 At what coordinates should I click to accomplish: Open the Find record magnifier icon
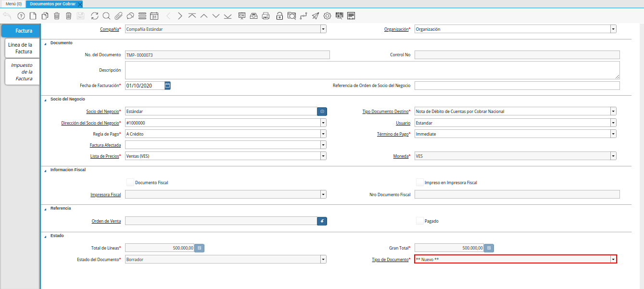[x=106, y=16]
